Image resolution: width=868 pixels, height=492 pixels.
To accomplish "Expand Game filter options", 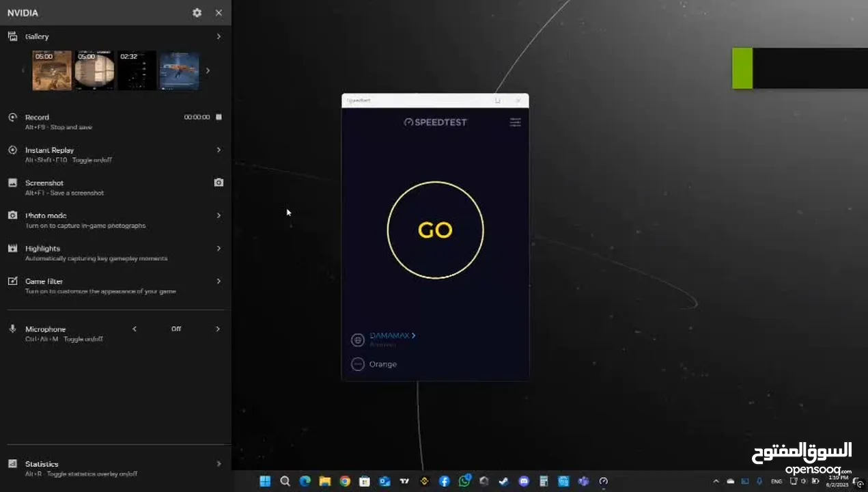I will 219,281.
